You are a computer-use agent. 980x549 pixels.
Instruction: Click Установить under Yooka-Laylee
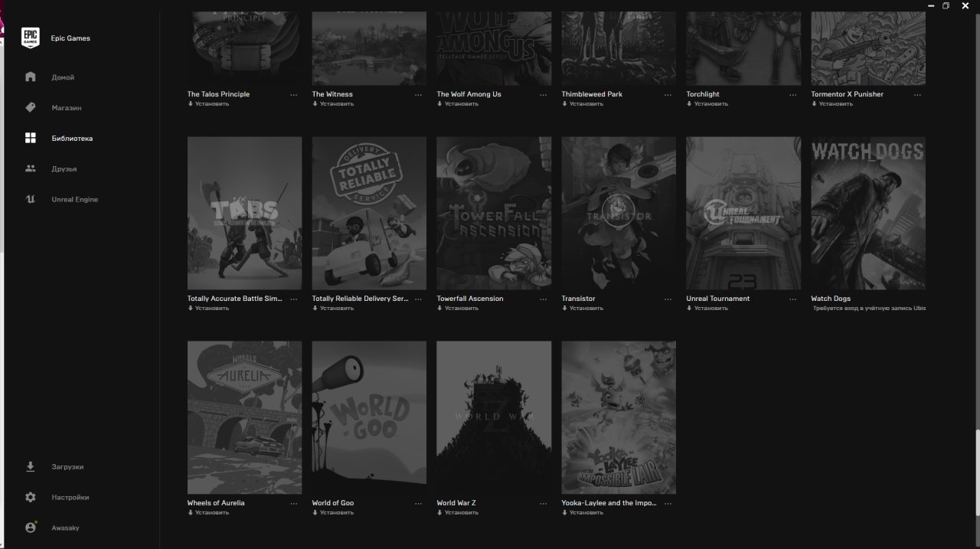tap(583, 513)
